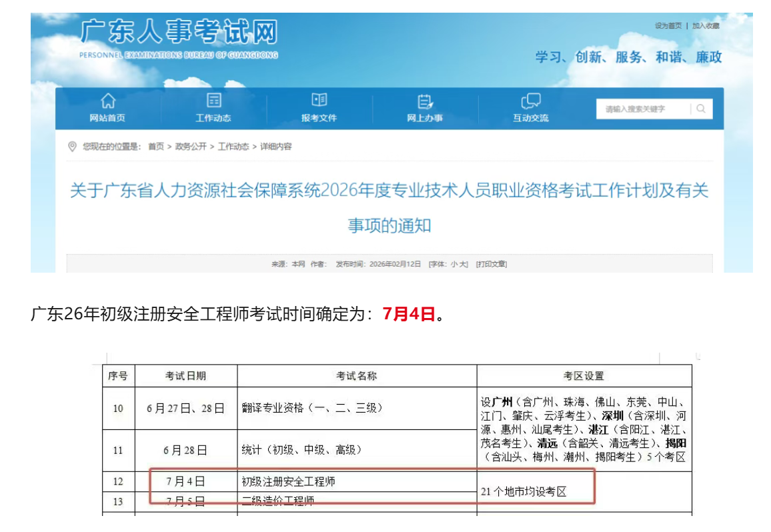Click the document icon above 网上办事
Screen dimensions: 771x532
coord(425,101)
